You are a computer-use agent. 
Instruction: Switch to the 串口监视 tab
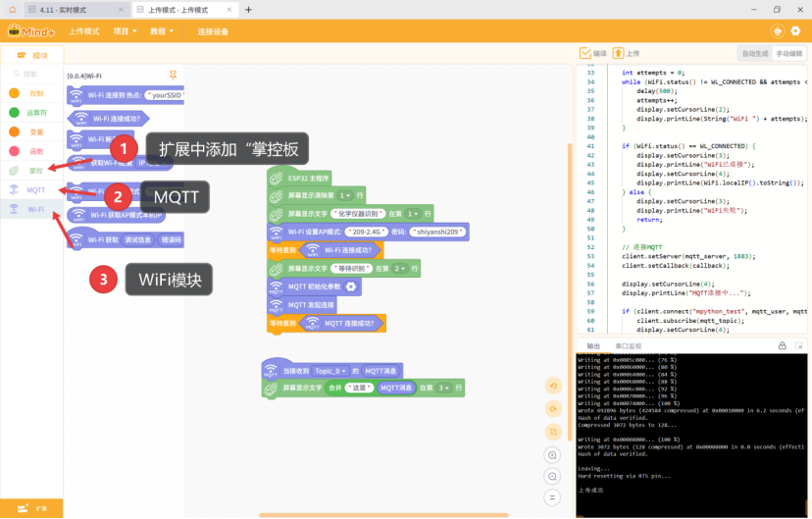point(629,346)
